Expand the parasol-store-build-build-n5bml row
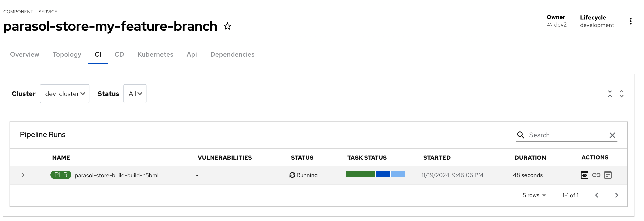 (23, 175)
